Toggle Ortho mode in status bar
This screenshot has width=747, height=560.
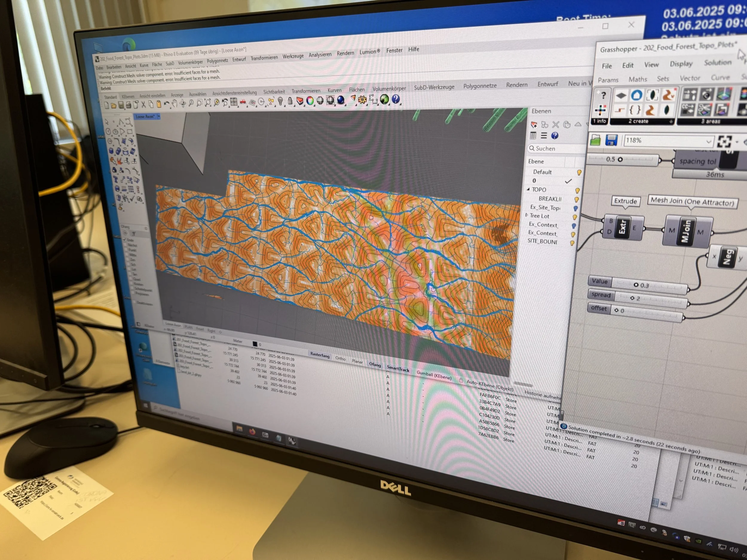tap(340, 358)
